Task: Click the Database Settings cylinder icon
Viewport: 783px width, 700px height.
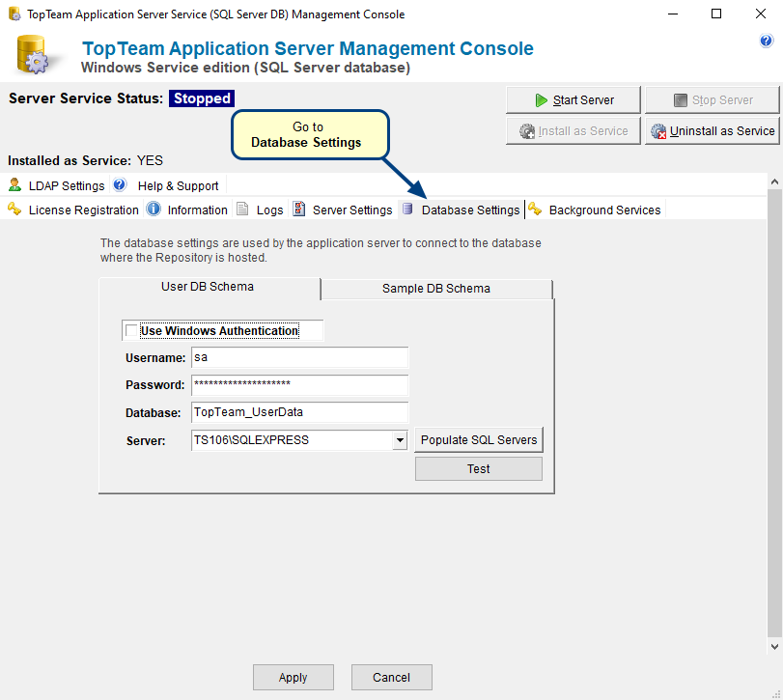Action: tap(407, 210)
